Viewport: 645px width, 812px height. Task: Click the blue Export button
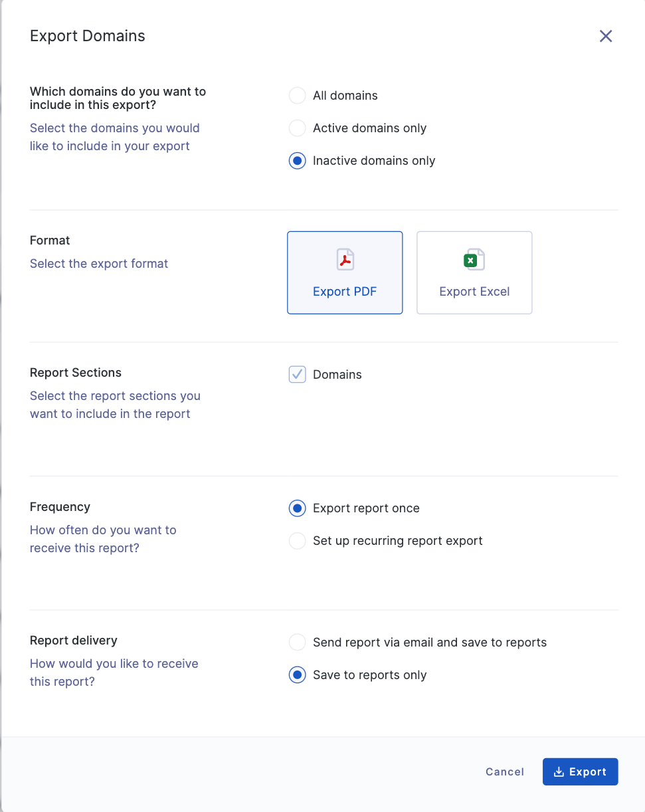tap(580, 771)
